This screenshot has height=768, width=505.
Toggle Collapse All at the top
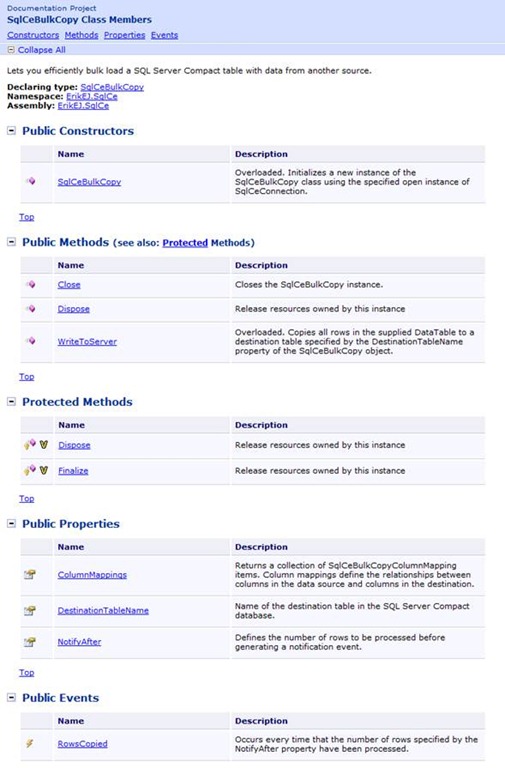click(37, 50)
